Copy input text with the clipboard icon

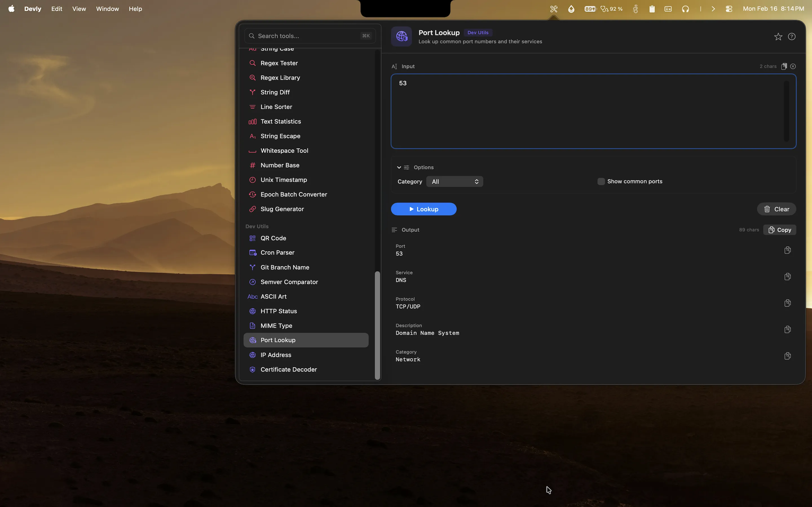[784, 66]
